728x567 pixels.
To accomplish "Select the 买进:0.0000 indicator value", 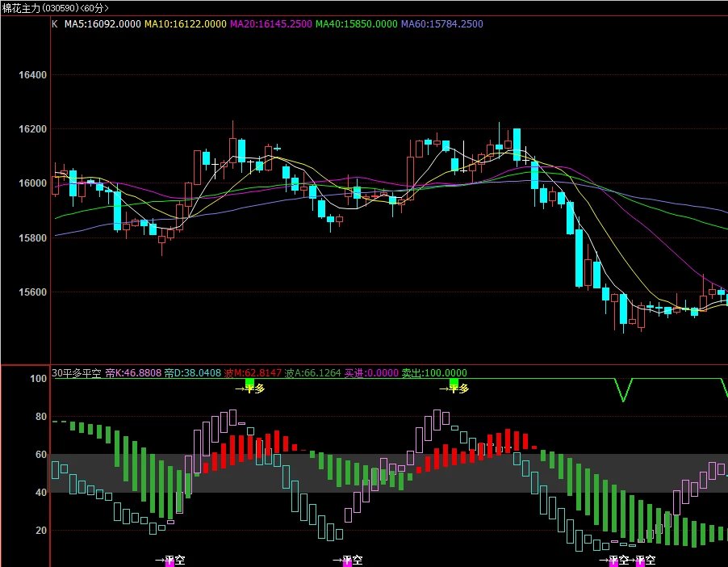I will (x=371, y=373).
